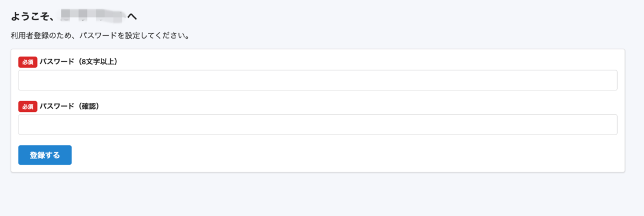Click the white gap between the two password fields
Image resolution: width=644 pixels, height=216 pixels.
click(317, 95)
